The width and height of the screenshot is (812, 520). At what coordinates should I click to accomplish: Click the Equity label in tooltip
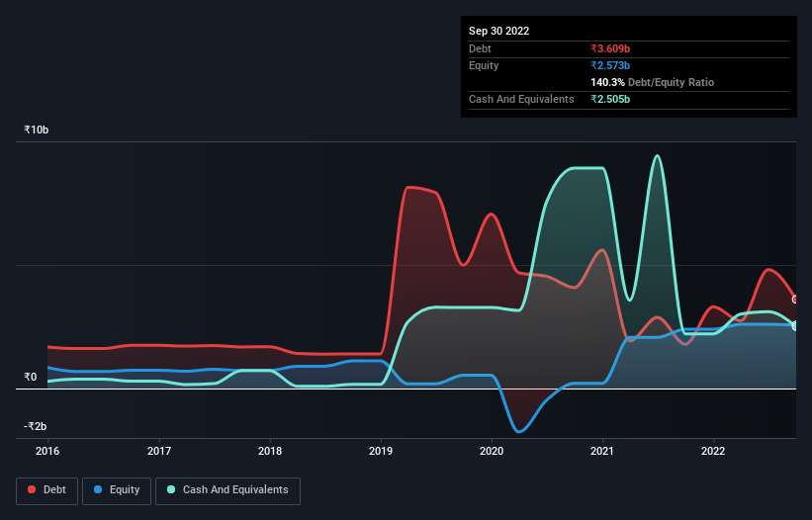484,65
